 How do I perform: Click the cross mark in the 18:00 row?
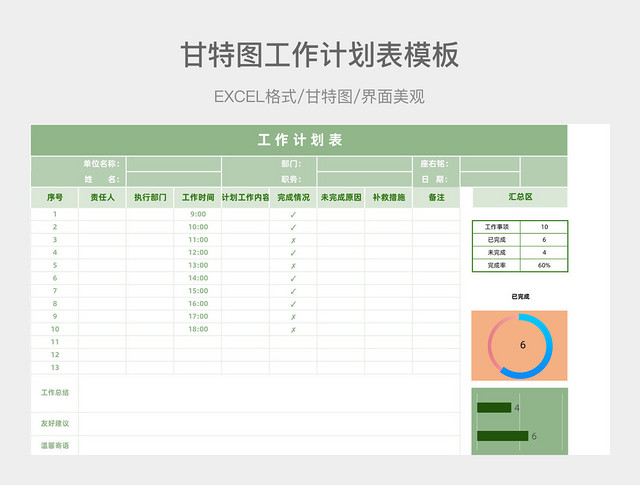(293, 330)
